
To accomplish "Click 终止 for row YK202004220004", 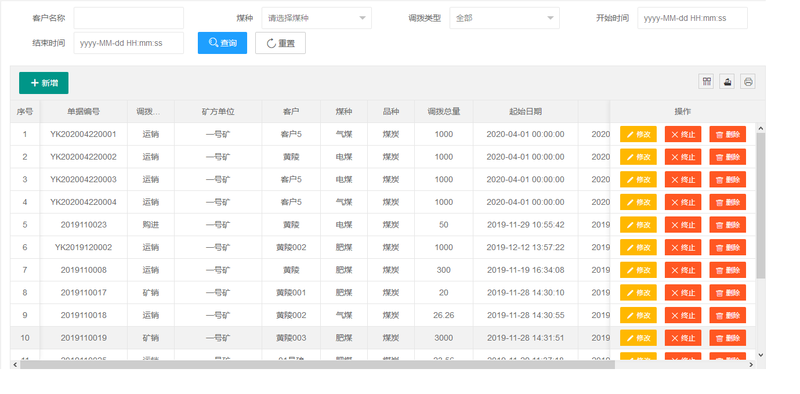I will [683, 202].
